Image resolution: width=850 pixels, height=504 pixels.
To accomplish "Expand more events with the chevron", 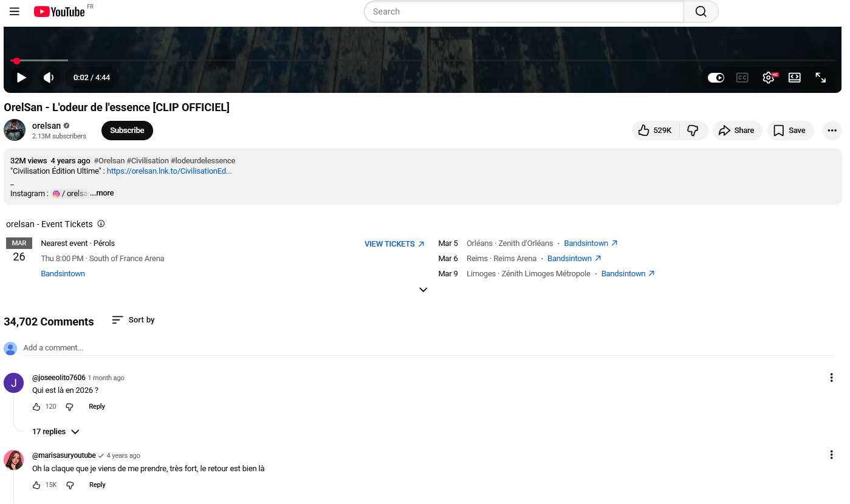I will click(x=423, y=290).
